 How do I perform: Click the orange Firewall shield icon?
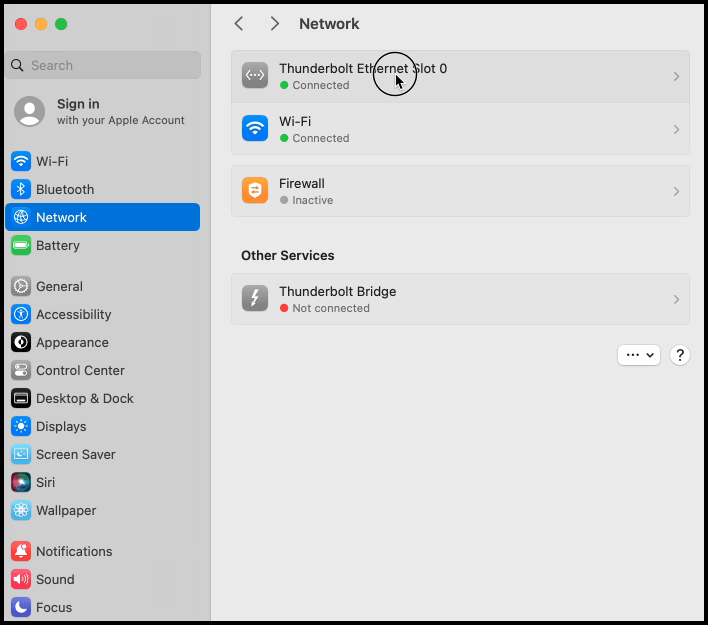[255, 191]
